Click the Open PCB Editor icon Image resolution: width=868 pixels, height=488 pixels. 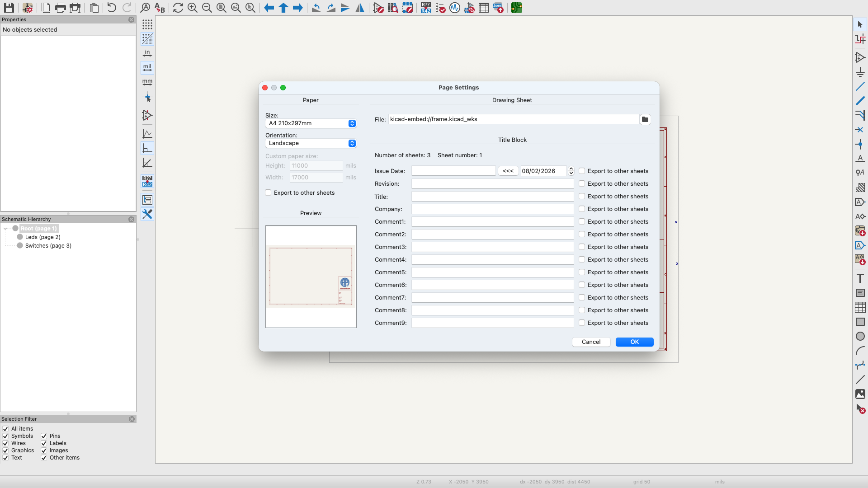click(x=517, y=8)
